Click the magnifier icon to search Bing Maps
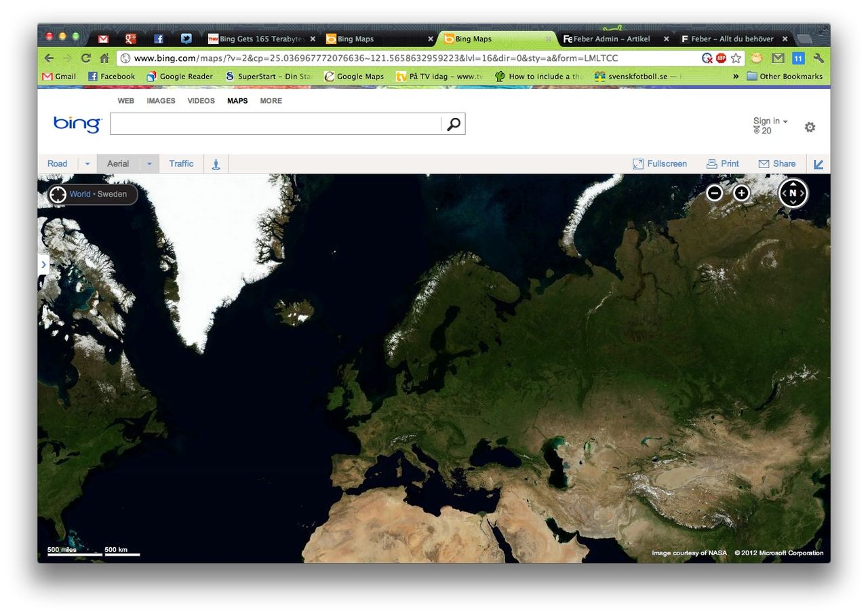 [x=452, y=123]
